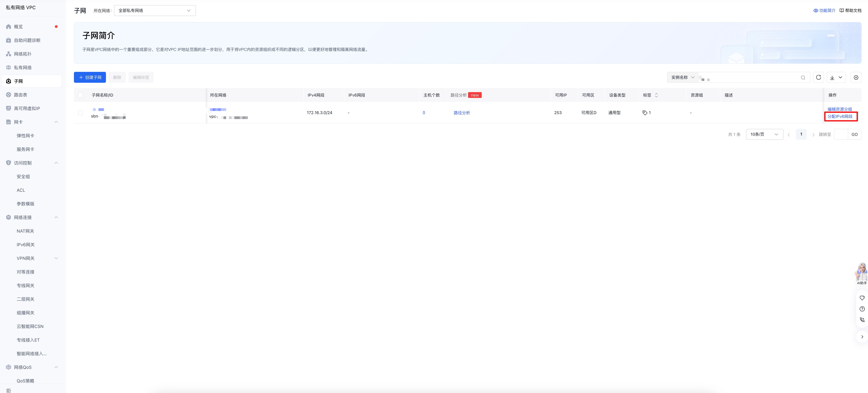Screen dimensions: 868x393
Task: Click the 网络拓扑 topology icon
Action: [8, 54]
